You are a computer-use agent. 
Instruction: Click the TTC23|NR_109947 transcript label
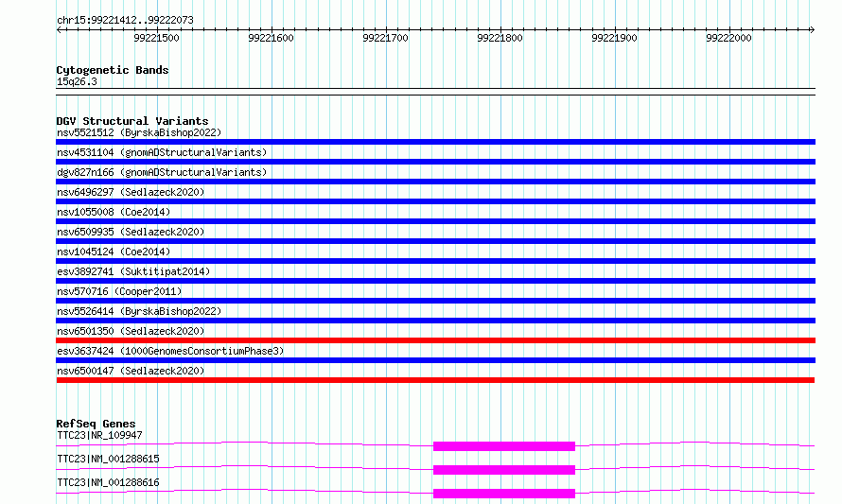point(99,435)
